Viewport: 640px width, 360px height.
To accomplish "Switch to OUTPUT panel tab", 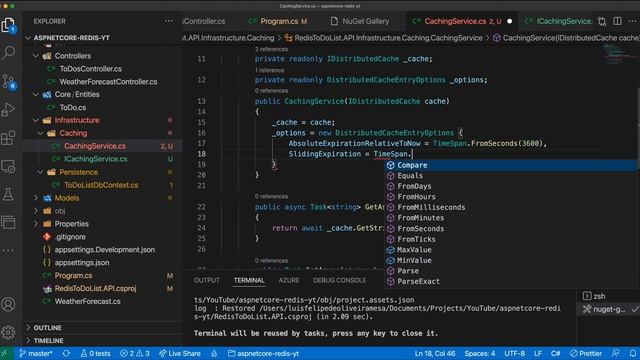I will click(207, 280).
